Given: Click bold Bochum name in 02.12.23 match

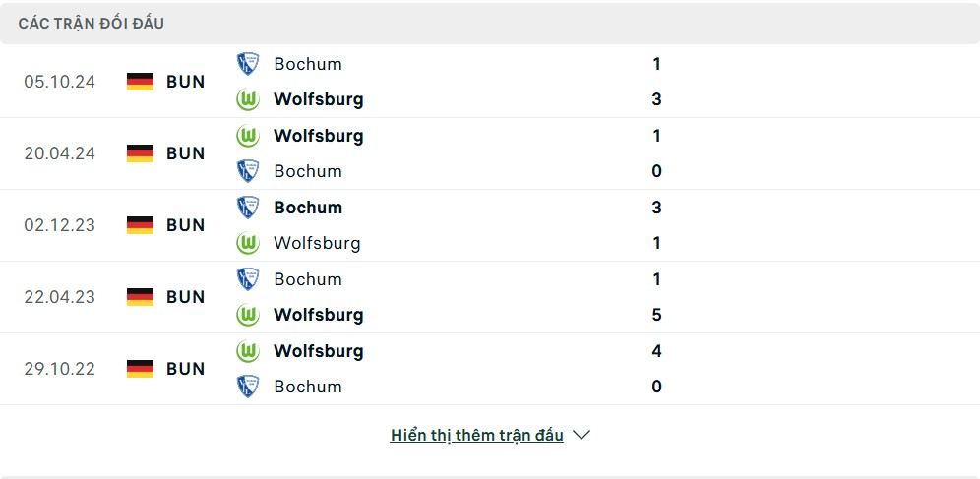Looking at the screenshot, I should pyautogui.click(x=308, y=208).
